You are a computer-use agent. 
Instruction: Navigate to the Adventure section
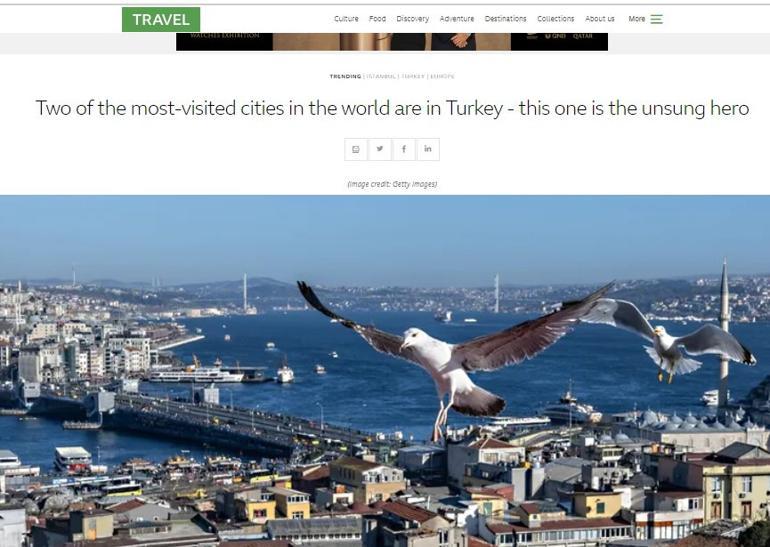click(x=457, y=19)
